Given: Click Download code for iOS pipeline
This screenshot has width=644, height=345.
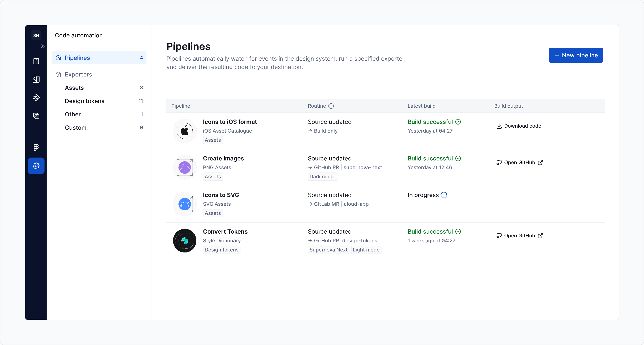Looking at the screenshot, I should pos(519,126).
